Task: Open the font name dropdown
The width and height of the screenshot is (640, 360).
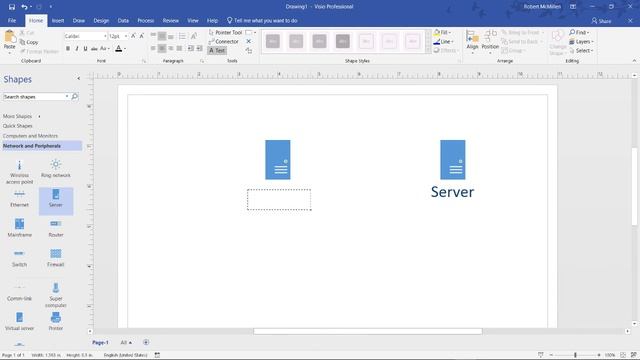Action: 105,36
